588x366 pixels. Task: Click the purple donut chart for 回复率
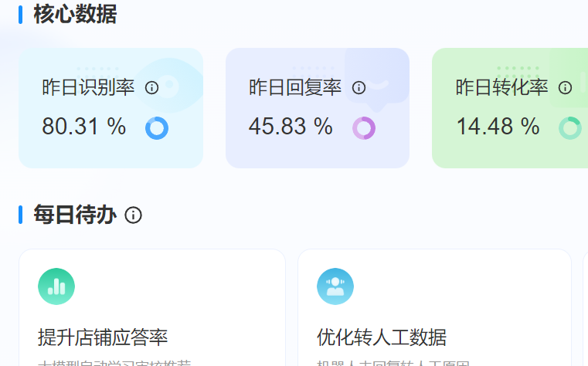coord(364,128)
